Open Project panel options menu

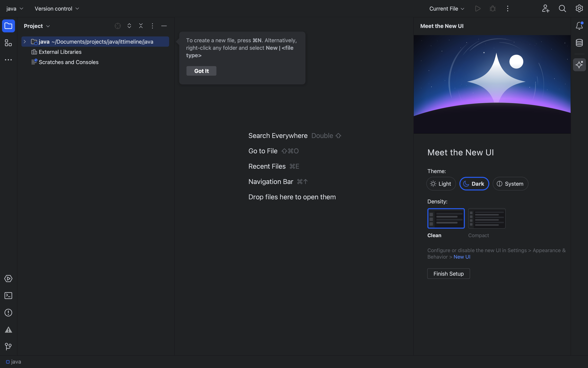(x=152, y=26)
